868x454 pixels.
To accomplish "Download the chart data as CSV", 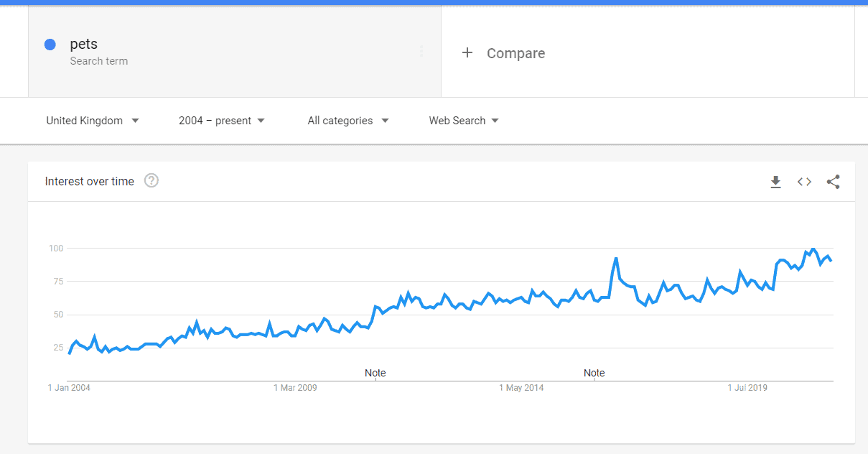I will tap(776, 182).
